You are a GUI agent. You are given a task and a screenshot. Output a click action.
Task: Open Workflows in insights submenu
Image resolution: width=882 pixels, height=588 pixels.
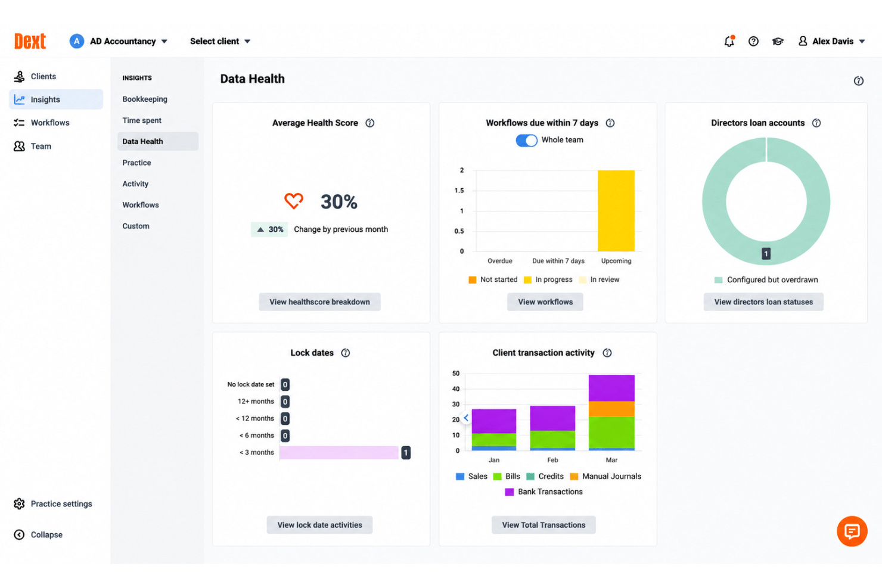tap(141, 205)
